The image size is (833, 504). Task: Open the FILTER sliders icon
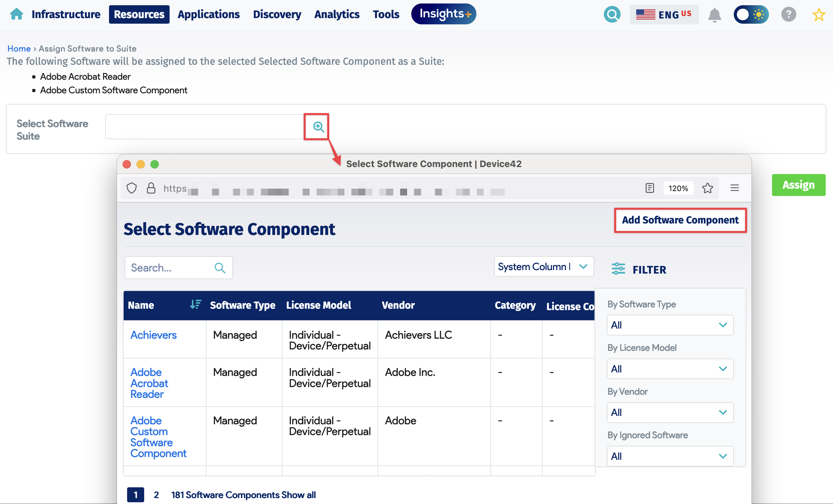pos(618,269)
